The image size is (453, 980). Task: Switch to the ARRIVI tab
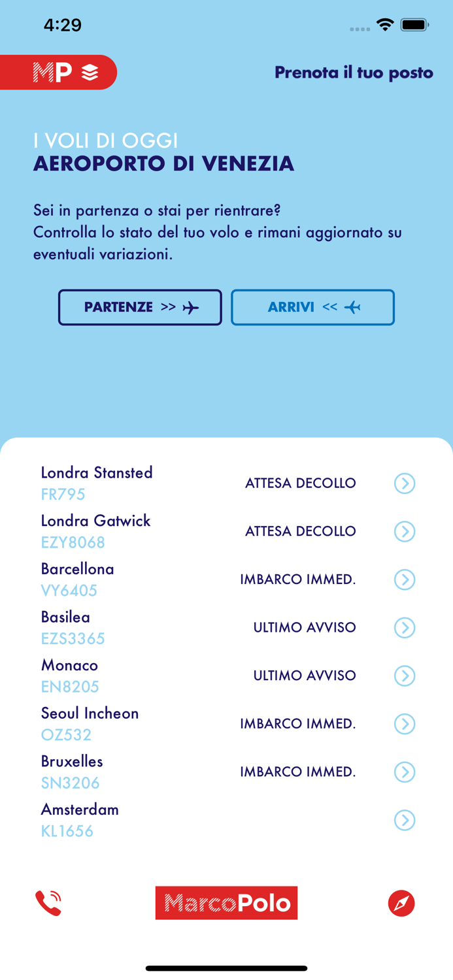click(313, 307)
